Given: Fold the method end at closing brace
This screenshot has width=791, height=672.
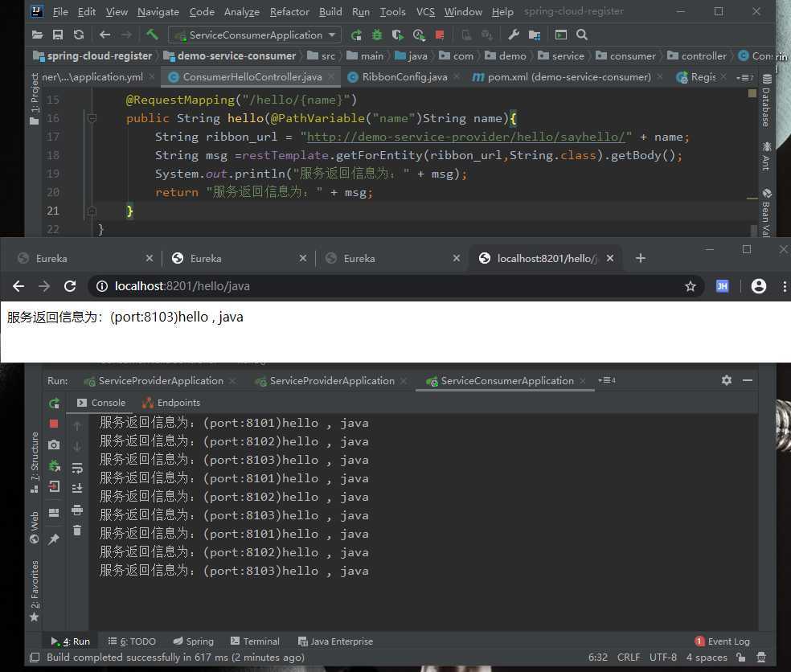Looking at the screenshot, I should [x=92, y=211].
